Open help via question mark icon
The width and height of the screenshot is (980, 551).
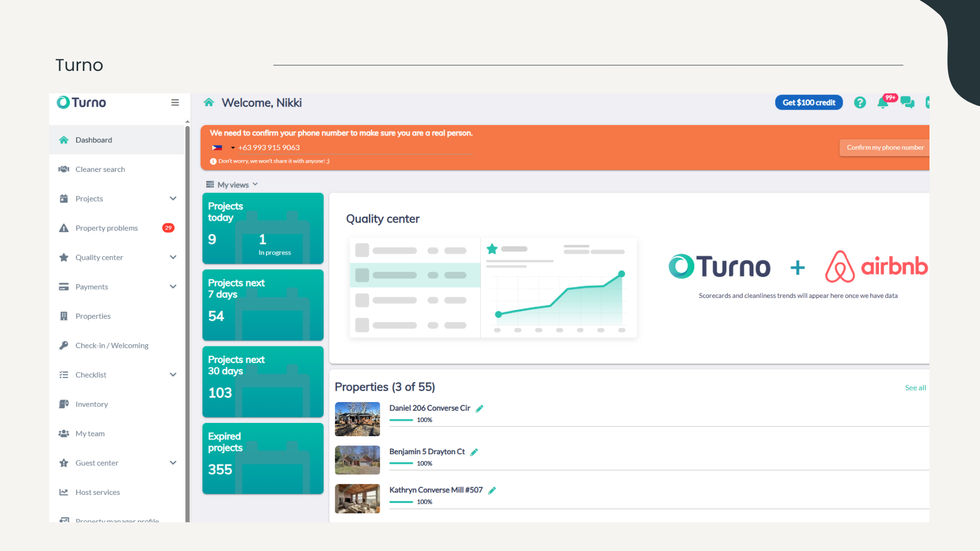tap(860, 103)
